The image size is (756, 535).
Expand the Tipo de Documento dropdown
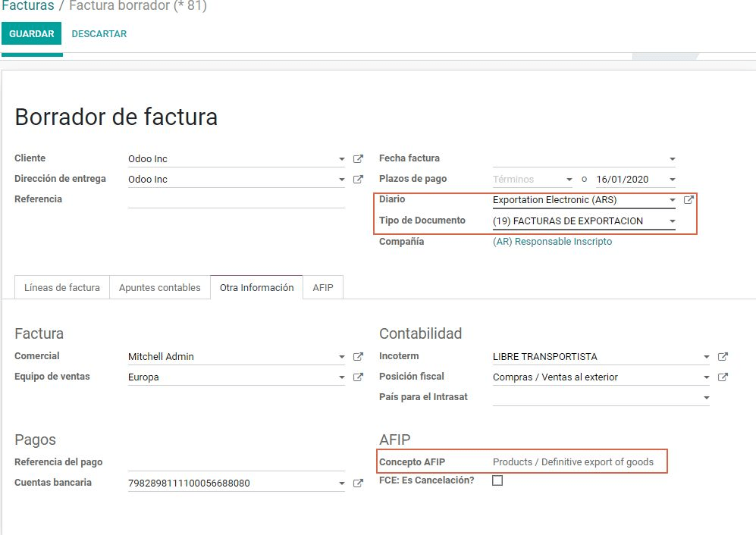pos(672,221)
